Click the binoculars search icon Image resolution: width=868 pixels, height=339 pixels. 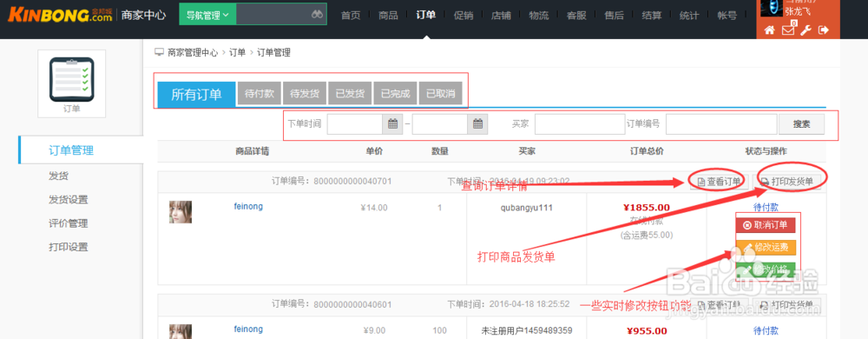pos(317,15)
